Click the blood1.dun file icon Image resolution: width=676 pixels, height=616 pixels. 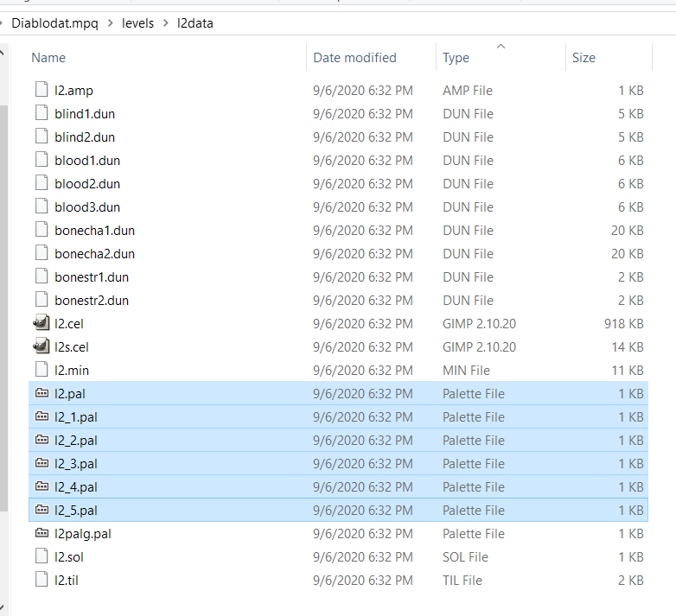41,159
